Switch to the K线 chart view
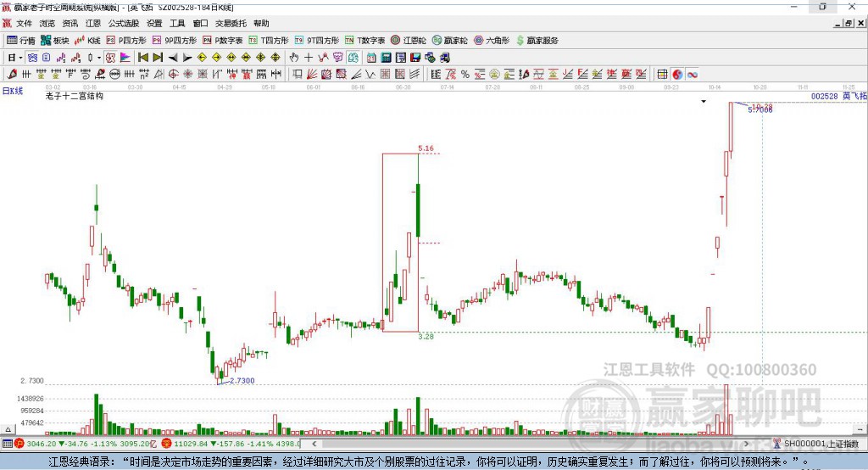Image resolution: width=868 pixels, height=470 pixels. coord(87,41)
